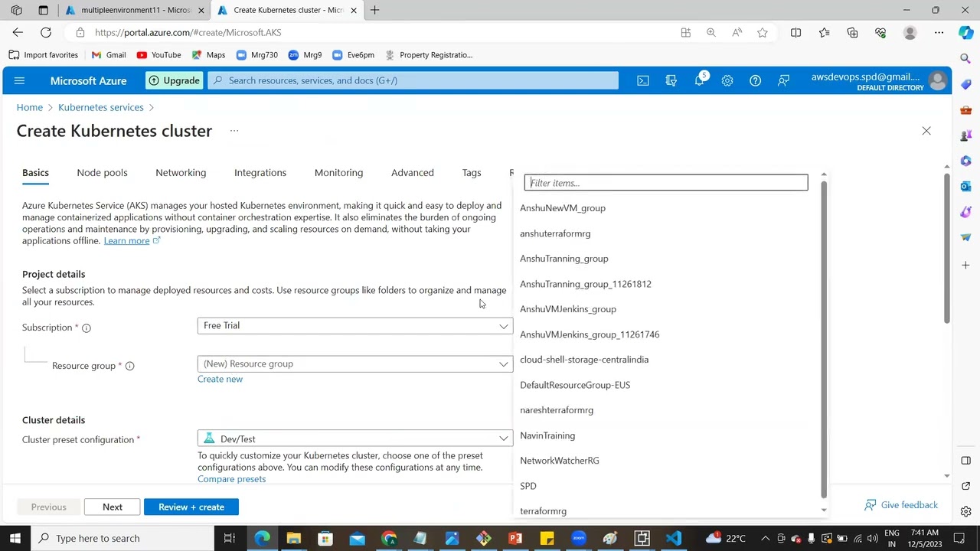Refresh the browser page
980x551 pixels.
[x=46, y=32]
